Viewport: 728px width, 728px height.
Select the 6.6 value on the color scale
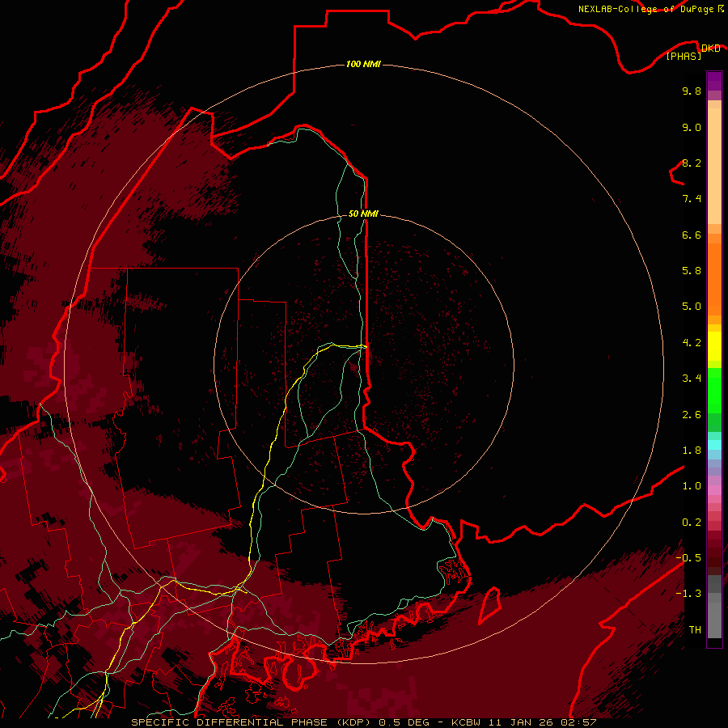pos(692,235)
